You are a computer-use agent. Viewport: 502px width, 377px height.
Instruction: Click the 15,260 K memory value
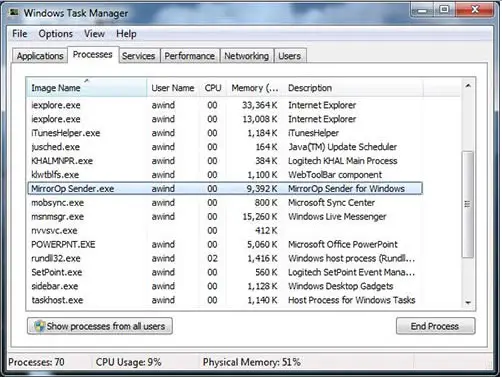260,216
